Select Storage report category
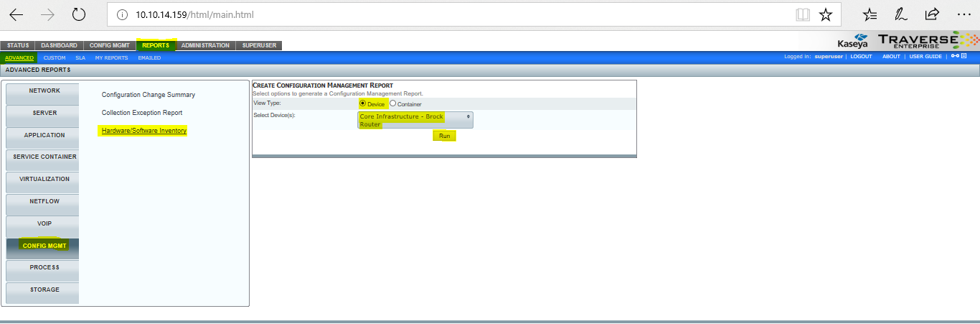 [42, 292]
